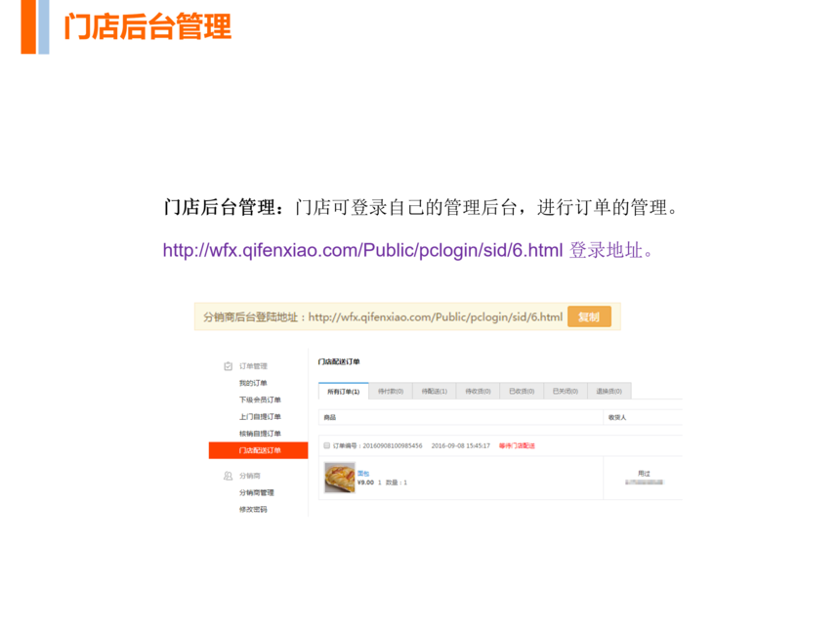This screenshot has height=630, width=840.
Task: Click the order timestamp 2016-09-08 15:45:17
Action: pos(461,445)
